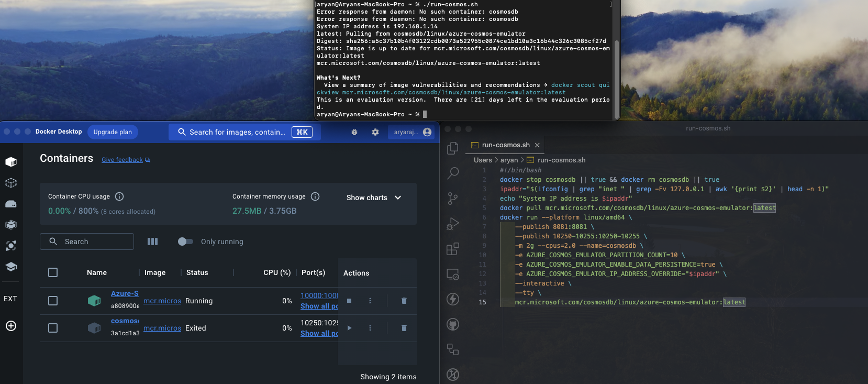View Container CPU usage info icon
This screenshot has height=384, width=868.
point(119,196)
